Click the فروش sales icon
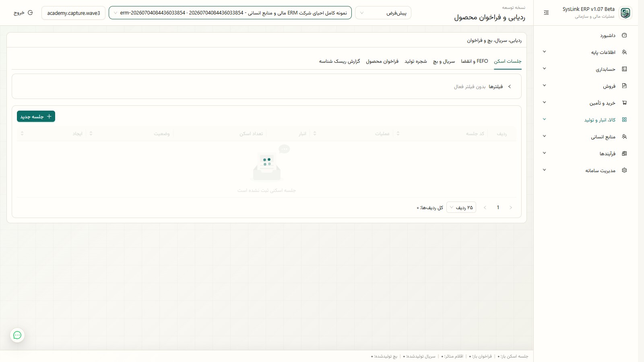644x362 pixels. (624, 86)
